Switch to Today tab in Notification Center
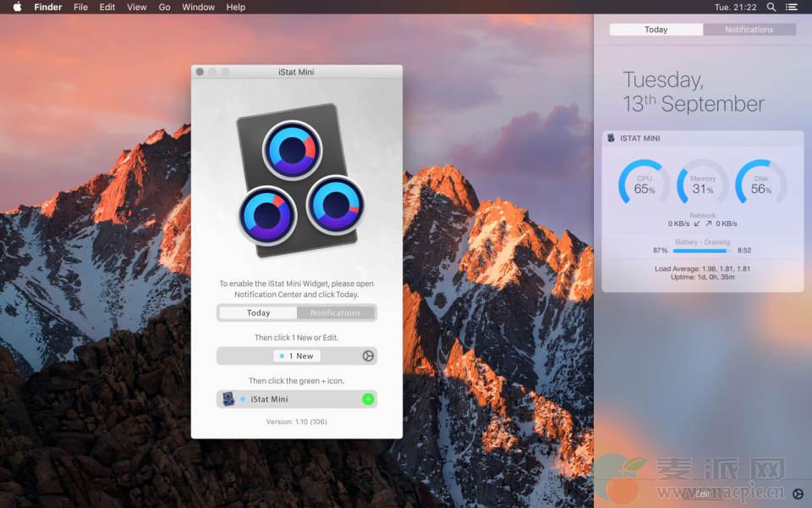 coord(656,30)
